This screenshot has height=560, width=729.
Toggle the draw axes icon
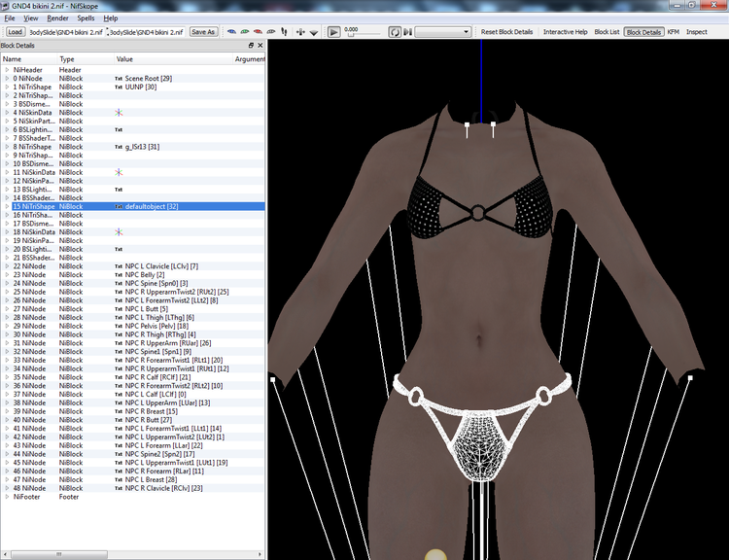pos(300,32)
